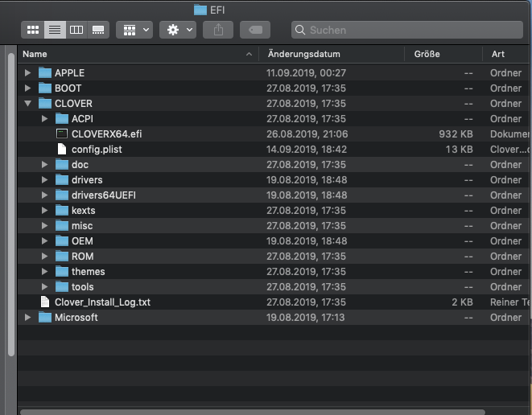Click the Suchen search field
The width and height of the screenshot is (532, 415).
pos(407,30)
